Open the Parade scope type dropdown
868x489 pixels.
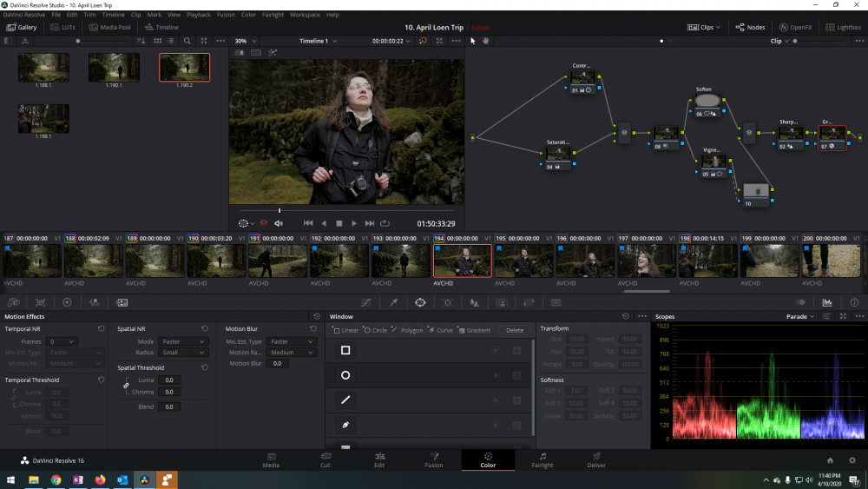(x=800, y=317)
